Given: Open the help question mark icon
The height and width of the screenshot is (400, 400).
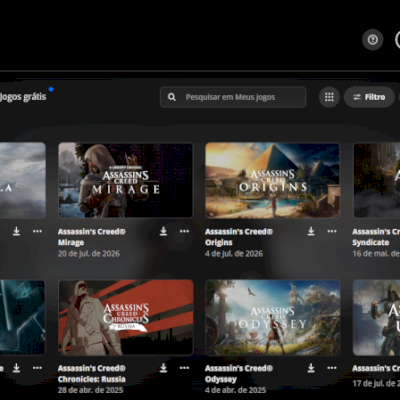Looking at the screenshot, I should click(373, 40).
